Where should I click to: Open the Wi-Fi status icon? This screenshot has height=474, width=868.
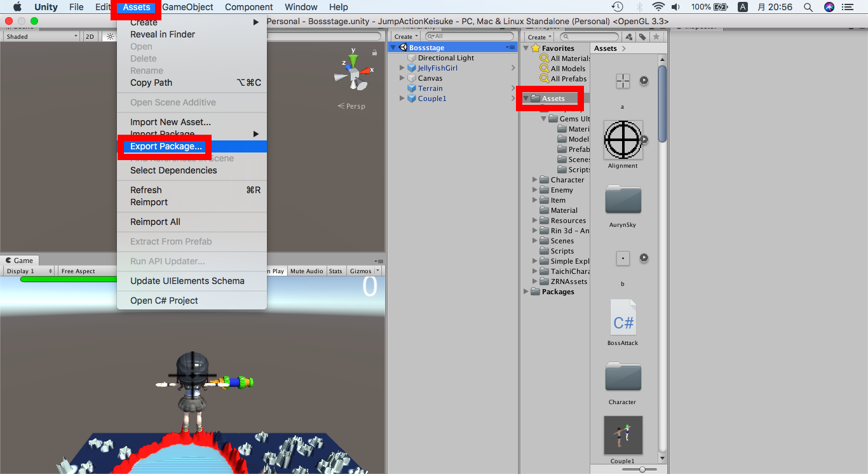pyautogui.click(x=658, y=7)
